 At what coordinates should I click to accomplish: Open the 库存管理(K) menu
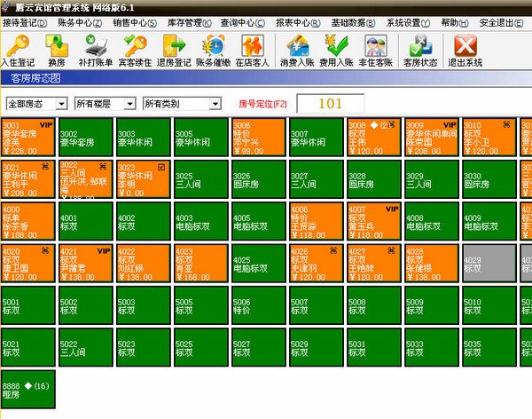point(190,23)
